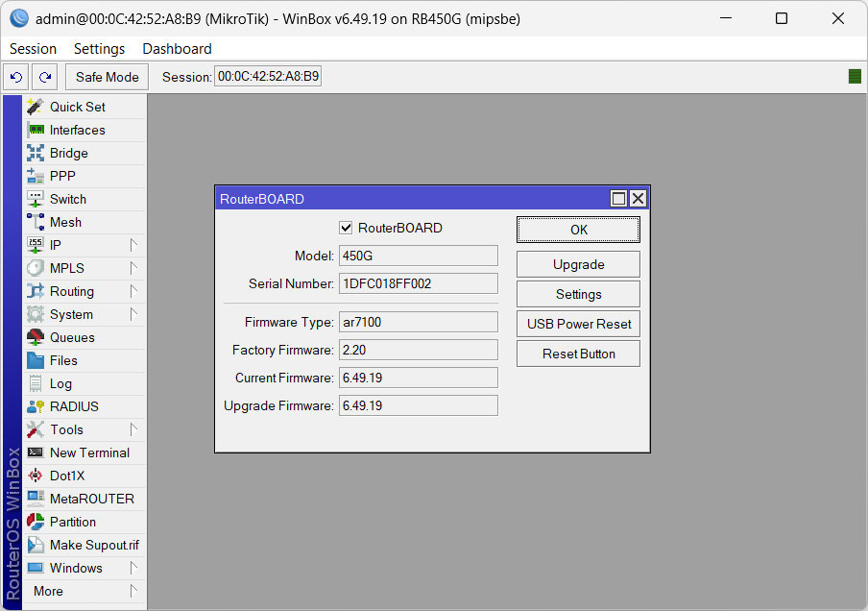The height and width of the screenshot is (611, 868).
Task: Click the green connection status indicator
Action: (855, 77)
